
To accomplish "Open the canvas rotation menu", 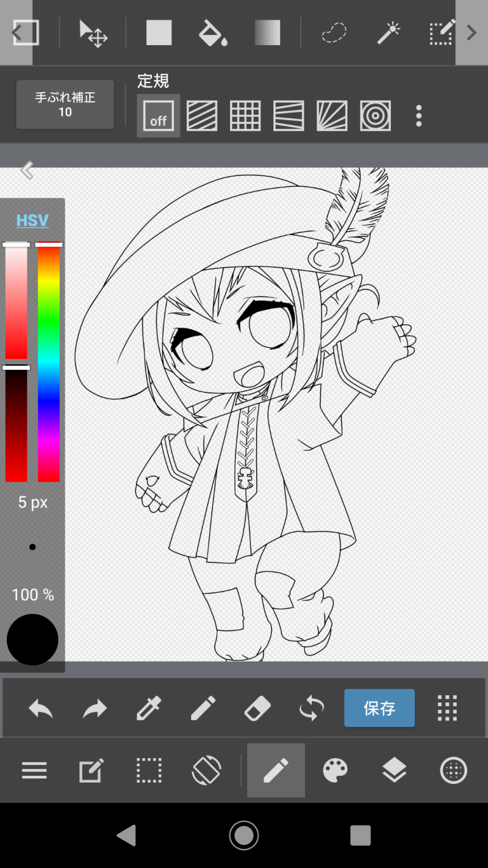I will [x=206, y=770].
